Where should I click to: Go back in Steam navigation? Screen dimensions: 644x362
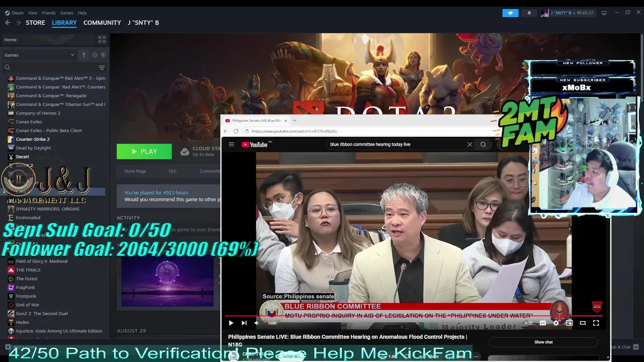pos(8,23)
